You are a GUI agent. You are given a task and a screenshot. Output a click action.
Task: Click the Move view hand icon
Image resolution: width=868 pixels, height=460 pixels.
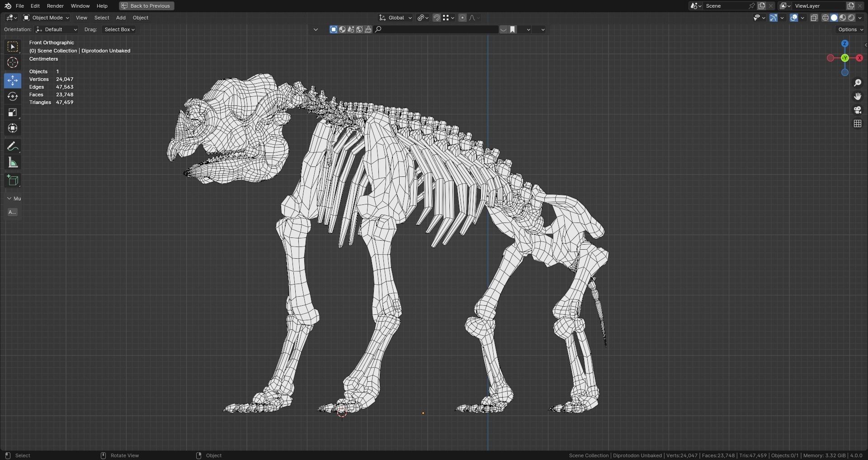[x=858, y=96]
